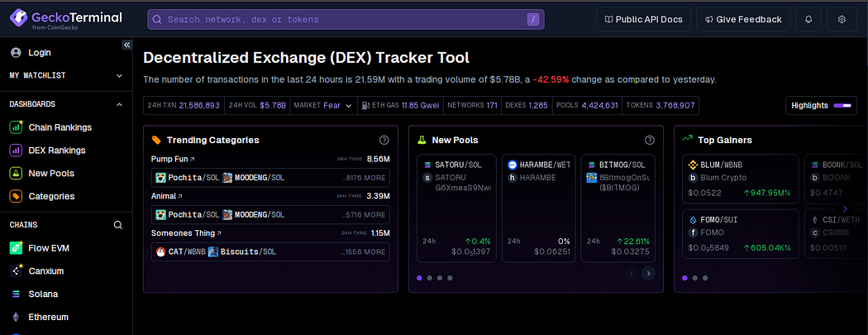Select third Top Gainers carousel dot
Viewport: 868px width, 335px height.
tap(705, 278)
